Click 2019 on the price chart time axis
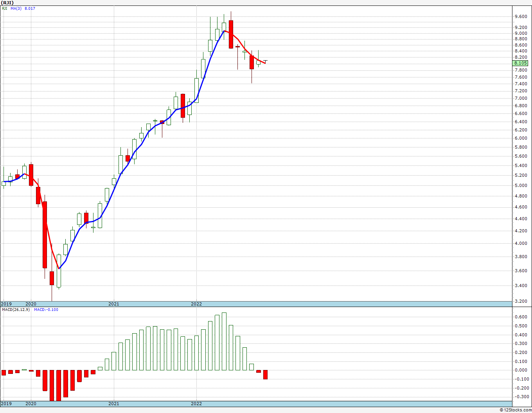The image size is (532, 413). (x=6, y=304)
